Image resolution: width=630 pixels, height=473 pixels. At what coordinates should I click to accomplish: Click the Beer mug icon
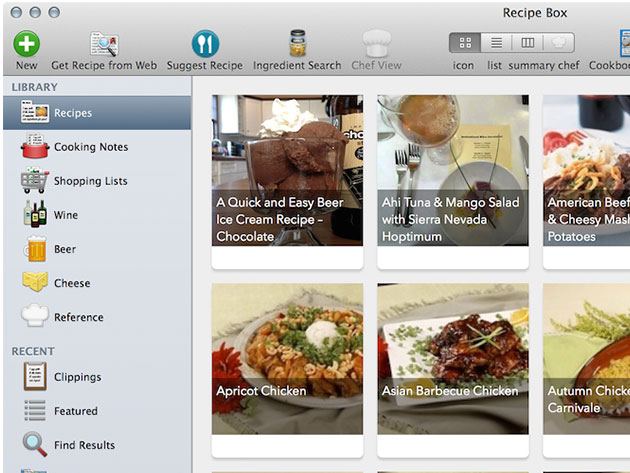[35, 248]
